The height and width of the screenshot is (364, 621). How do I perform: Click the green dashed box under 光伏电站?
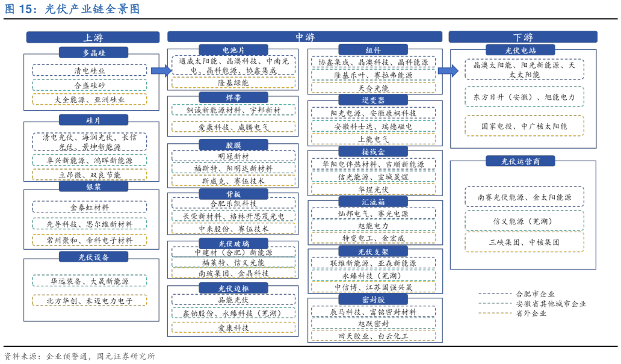524,97
